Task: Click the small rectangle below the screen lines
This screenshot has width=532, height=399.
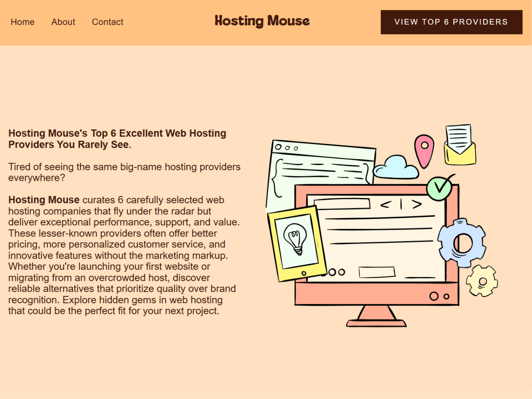Action: (x=376, y=272)
